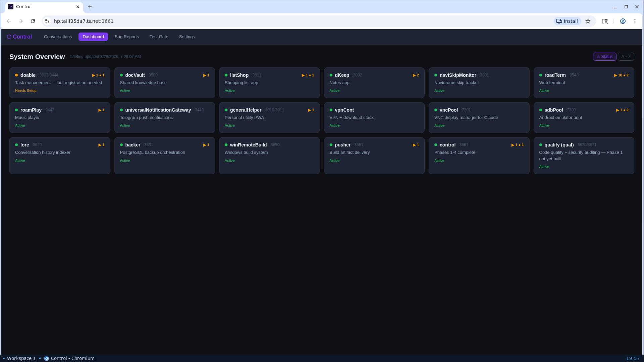This screenshot has height=362, width=644.
Task: Open the Chromium three-dot menu
Action: [x=635, y=21]
